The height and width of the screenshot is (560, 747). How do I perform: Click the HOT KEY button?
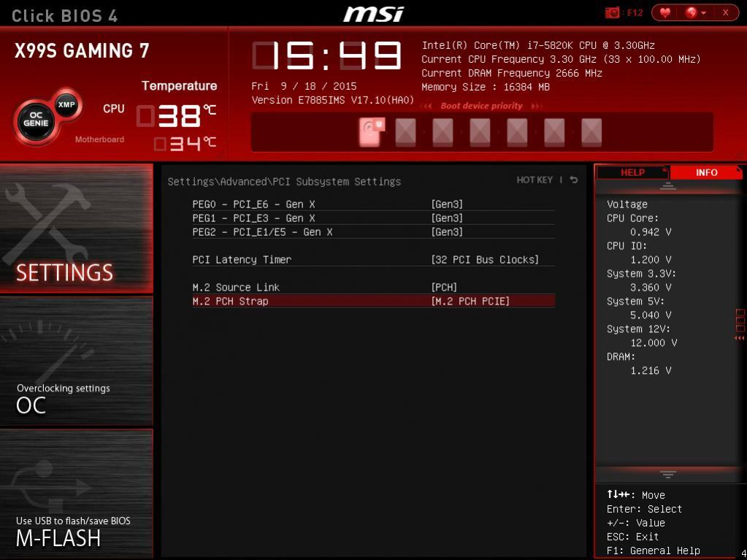click(x=535, y=180)
